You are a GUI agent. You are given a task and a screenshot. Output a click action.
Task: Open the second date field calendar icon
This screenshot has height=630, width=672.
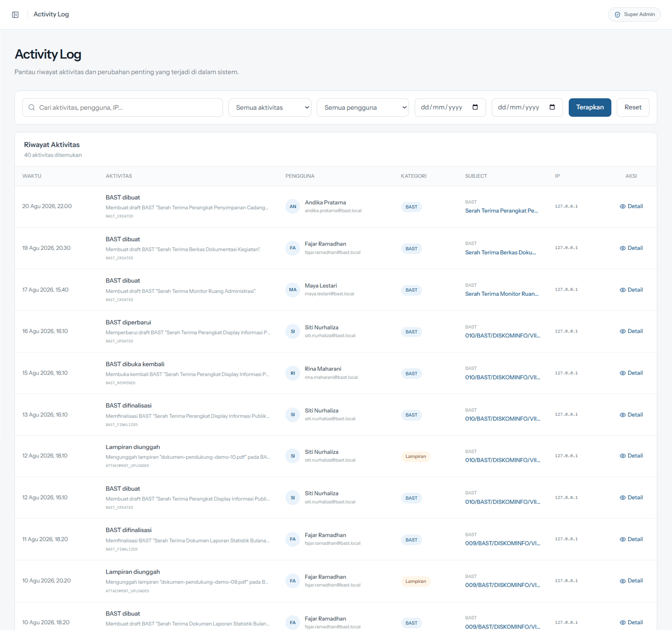click(x=552, y=107)
